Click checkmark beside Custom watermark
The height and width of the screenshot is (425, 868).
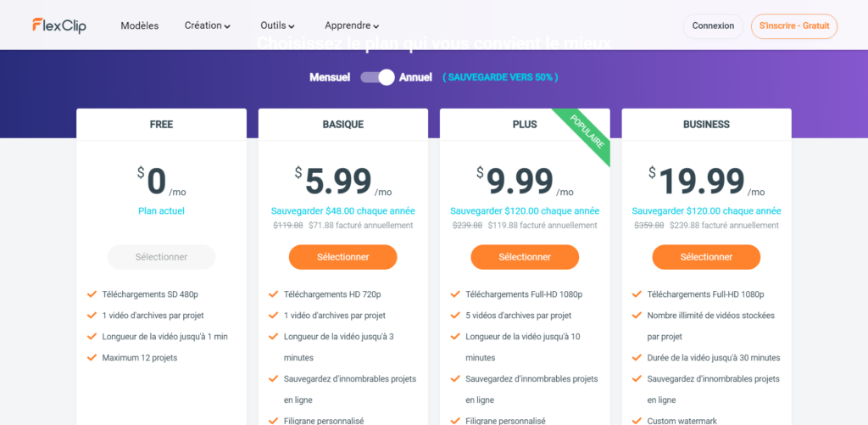(637, 421)
